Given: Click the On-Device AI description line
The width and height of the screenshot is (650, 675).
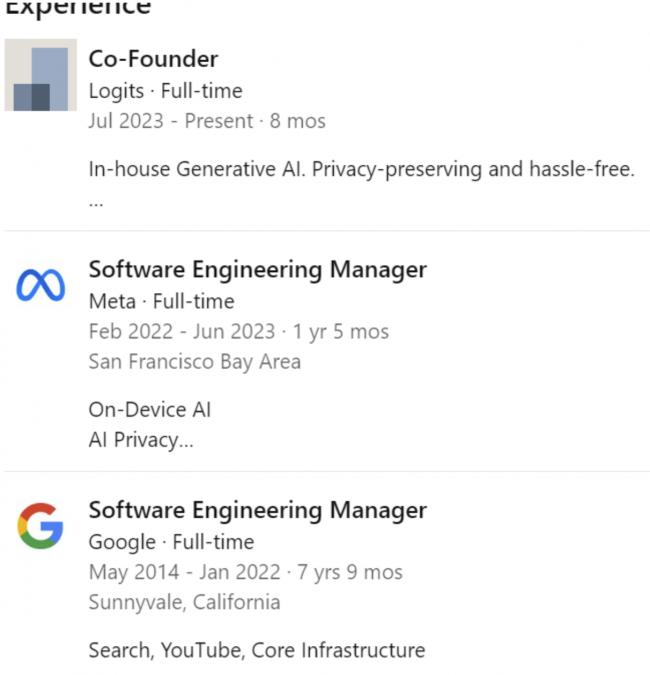Looking at the screenshot, I should pyautogui.click(x=149, y=410).
